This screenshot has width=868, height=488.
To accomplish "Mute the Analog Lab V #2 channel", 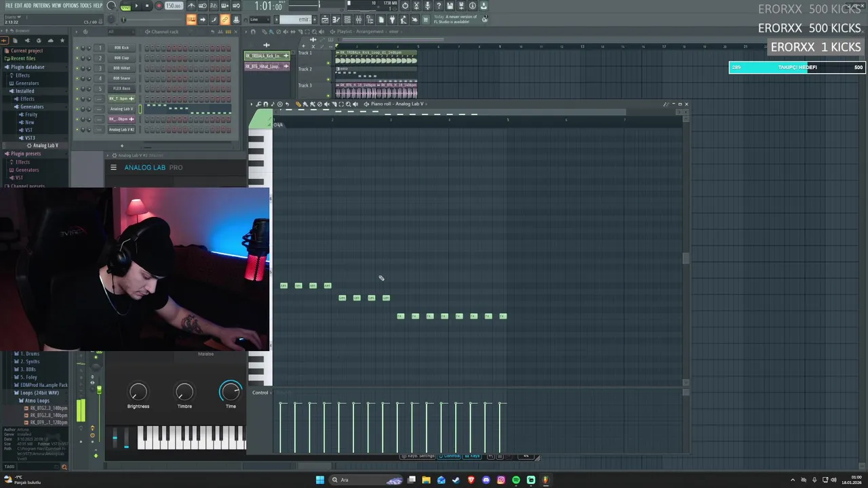I will tap(77, 129).
